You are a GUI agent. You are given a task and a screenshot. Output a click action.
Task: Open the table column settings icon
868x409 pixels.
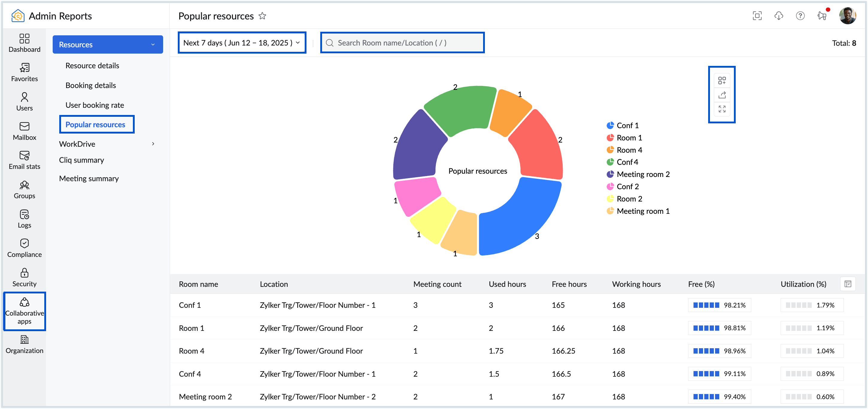pos(847,284)
